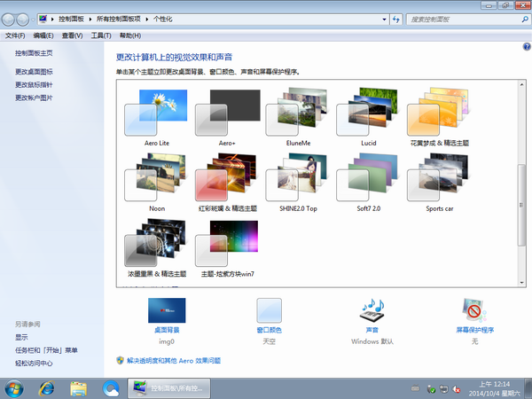Open 轻松访问中心 link
Screen dimensions: 532x399
(x=34, y=363)
